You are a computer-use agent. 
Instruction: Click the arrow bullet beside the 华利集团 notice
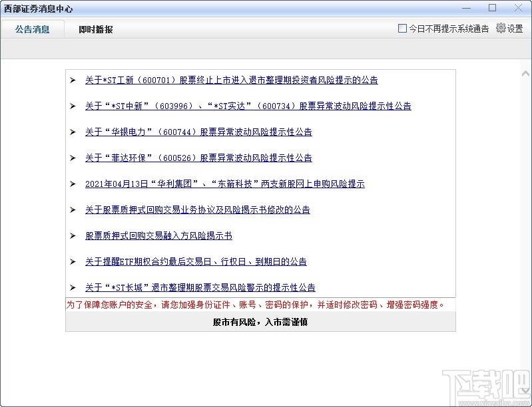pyautogui.click(x=73, y=184)
